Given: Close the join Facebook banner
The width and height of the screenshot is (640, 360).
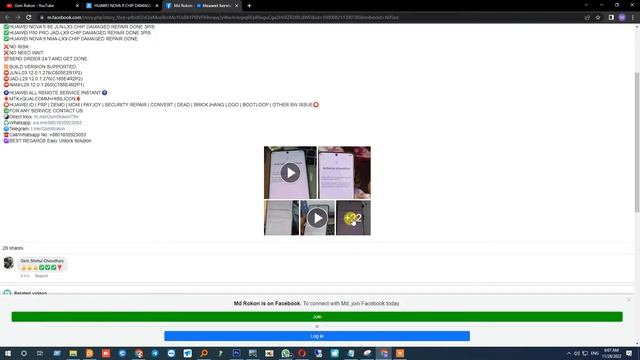Looking at the screenshot, I should point(629,300).
